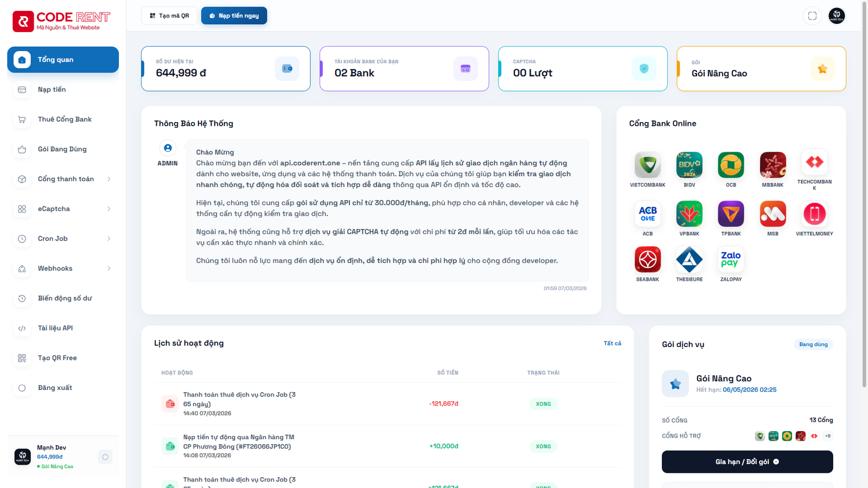Open Tất cả in Lịch sử hoạt động
The height and width of the screenshot is (488, 868).
pyautogui.click(x=612, y=343)
